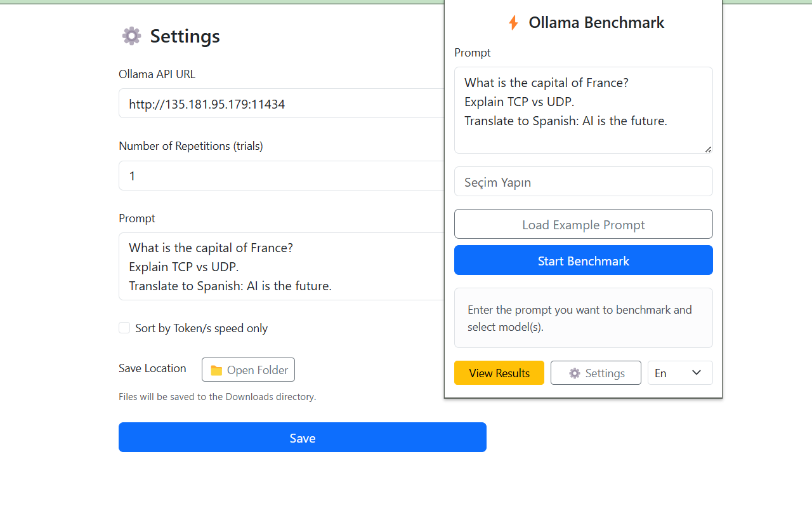Open the Seçim Yapın model selector

pyautogui.click(x=584, y=182)
